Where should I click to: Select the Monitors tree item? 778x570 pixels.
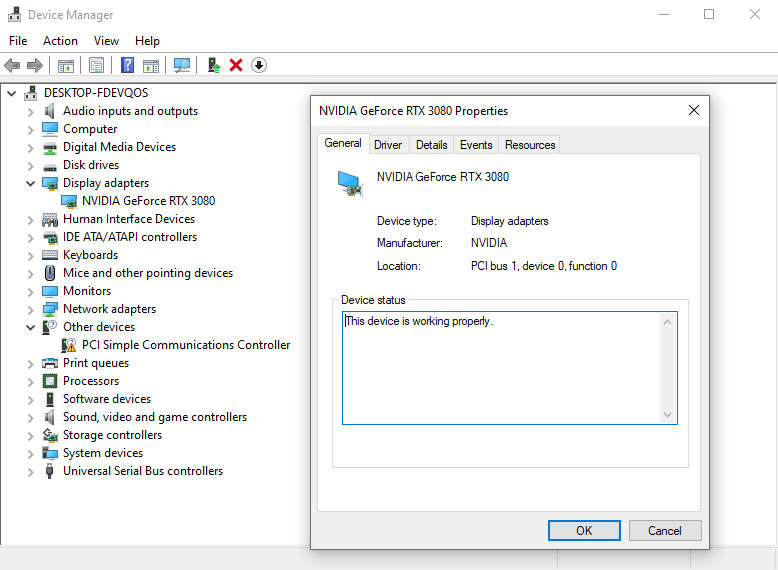(87, 291)
